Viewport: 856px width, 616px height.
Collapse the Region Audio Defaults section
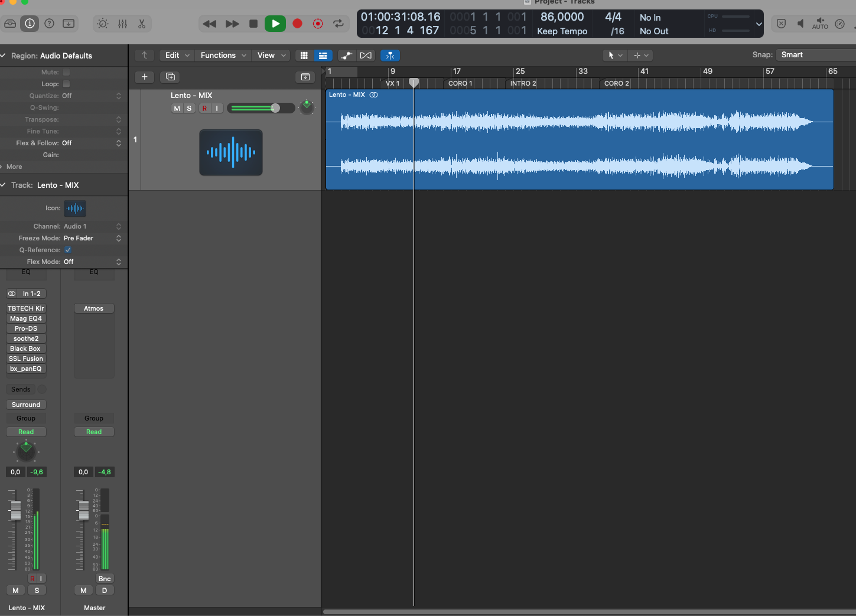pyautogui.click(x=4, y=56)
